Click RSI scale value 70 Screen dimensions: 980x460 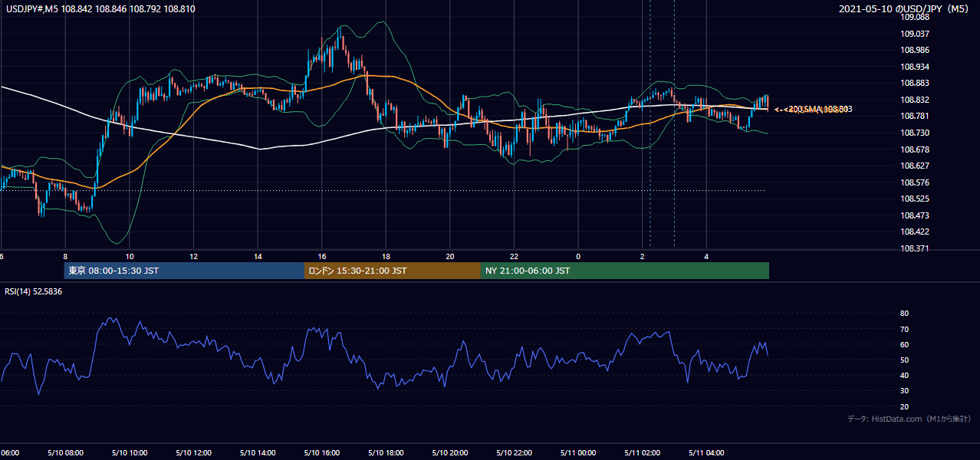(x=905, y=329)
